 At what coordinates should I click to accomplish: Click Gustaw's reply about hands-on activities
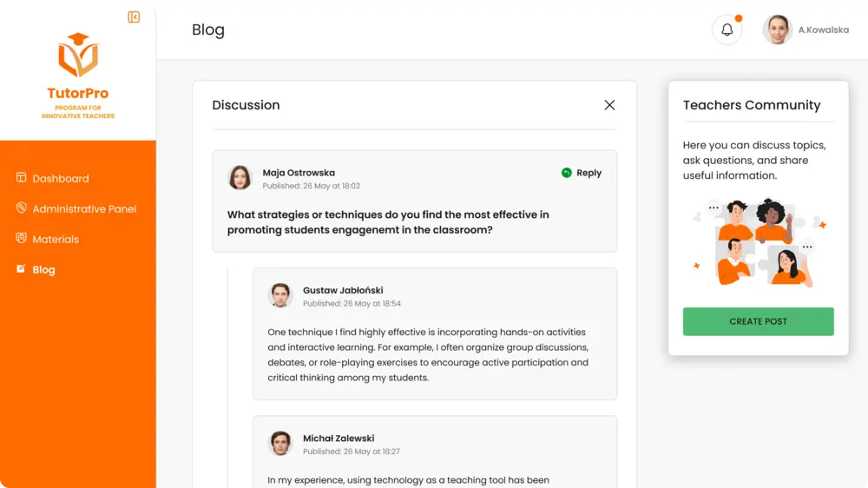coord(428,355)
